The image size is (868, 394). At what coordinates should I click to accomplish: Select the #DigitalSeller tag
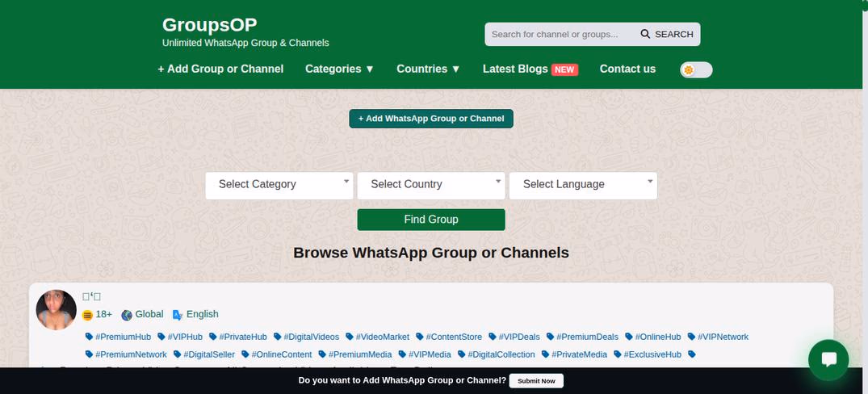(x=204, y=354)
